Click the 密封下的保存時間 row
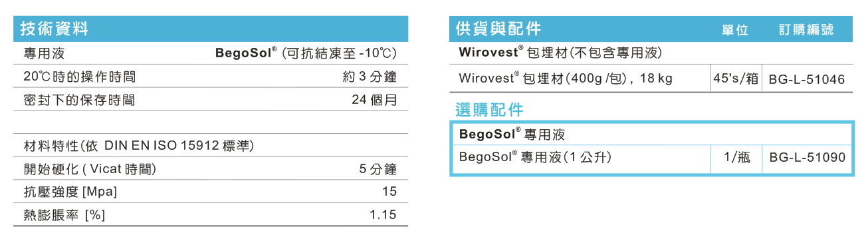868x243 pixels. point(211,101)
